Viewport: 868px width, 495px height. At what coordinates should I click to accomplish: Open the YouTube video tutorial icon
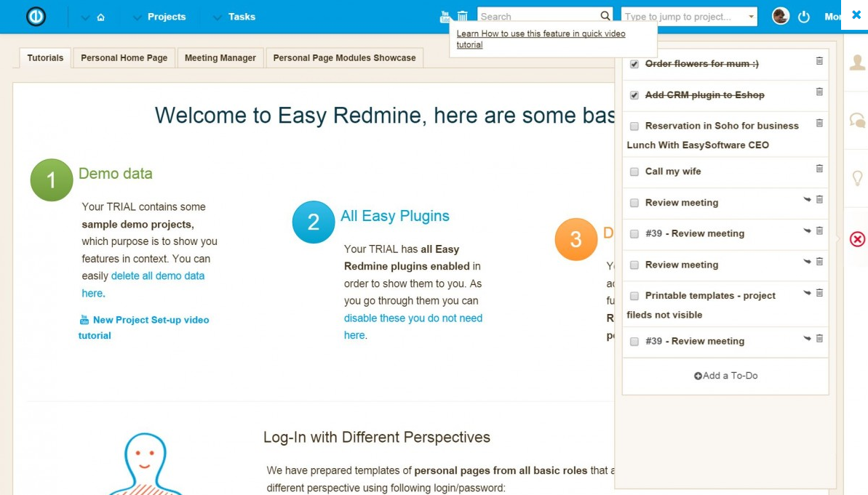pos(445,16)
